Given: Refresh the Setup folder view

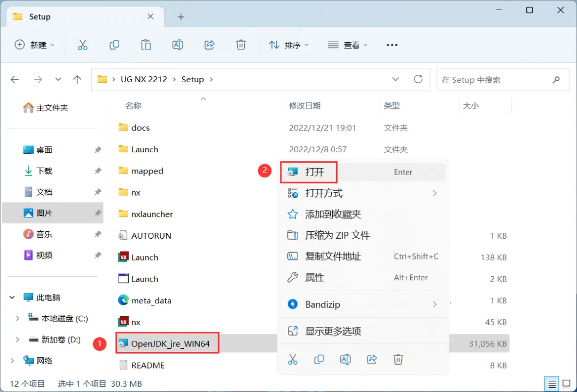Looking at the screenshot, I should [418, 79].
